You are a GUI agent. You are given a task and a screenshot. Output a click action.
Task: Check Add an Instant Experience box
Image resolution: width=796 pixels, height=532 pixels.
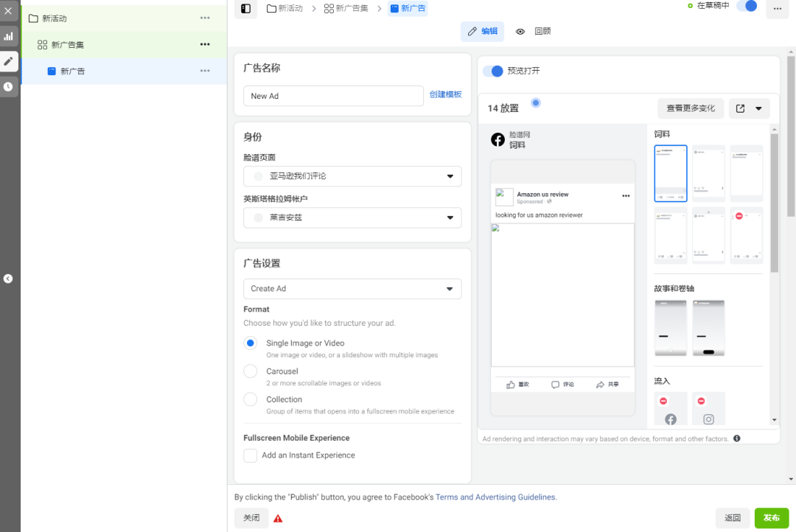(251, 455)
